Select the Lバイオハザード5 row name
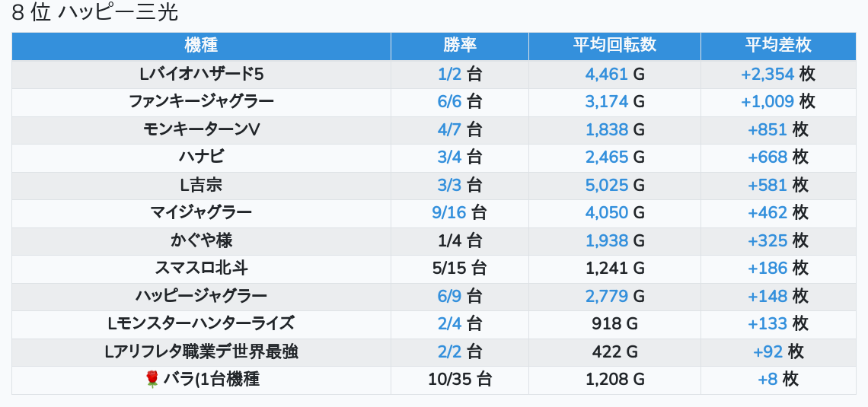The image size is (868, 407). [201, 74]
